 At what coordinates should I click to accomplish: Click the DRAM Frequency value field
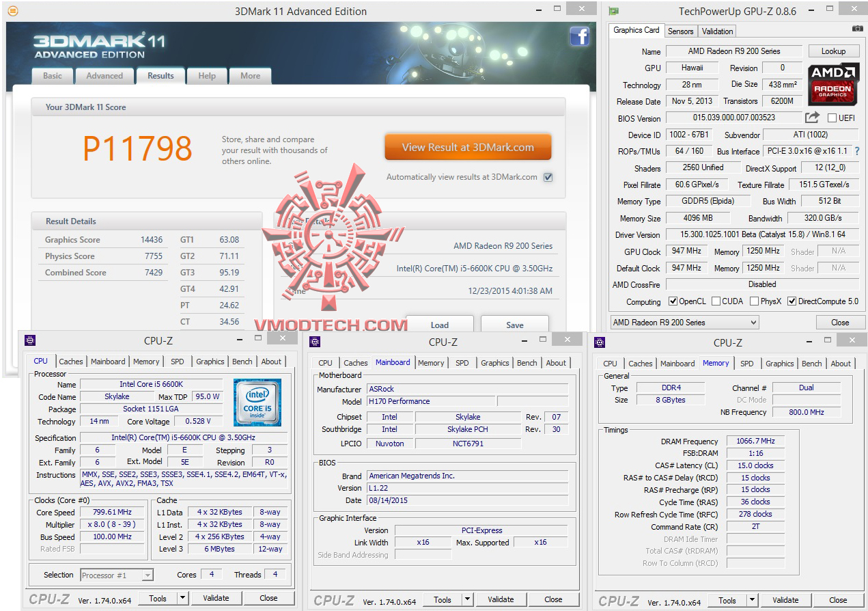[755, 442]
